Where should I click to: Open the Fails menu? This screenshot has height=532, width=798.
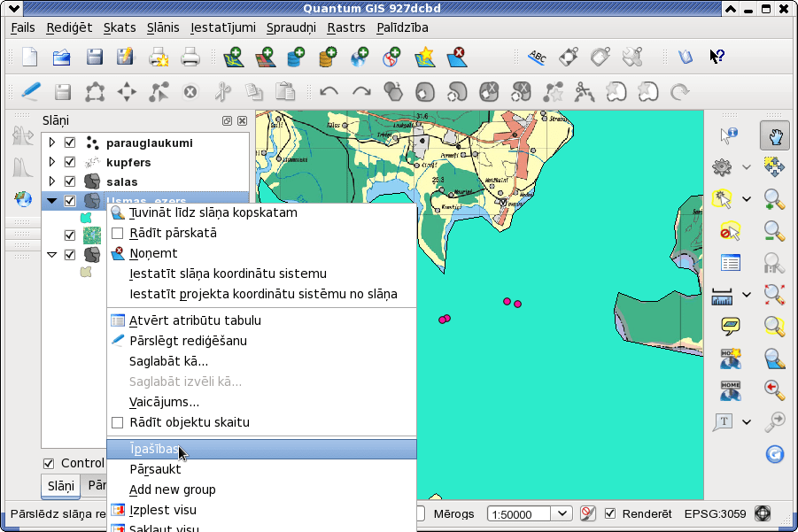[x=23, y=27]
